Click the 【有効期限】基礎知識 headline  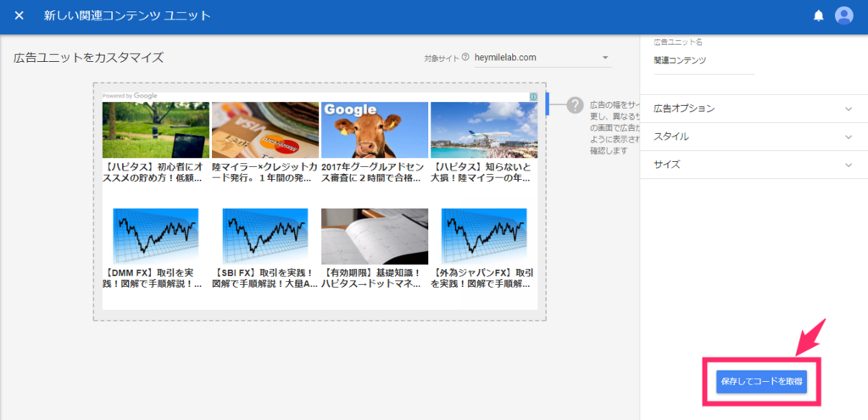tap(371, 278)
